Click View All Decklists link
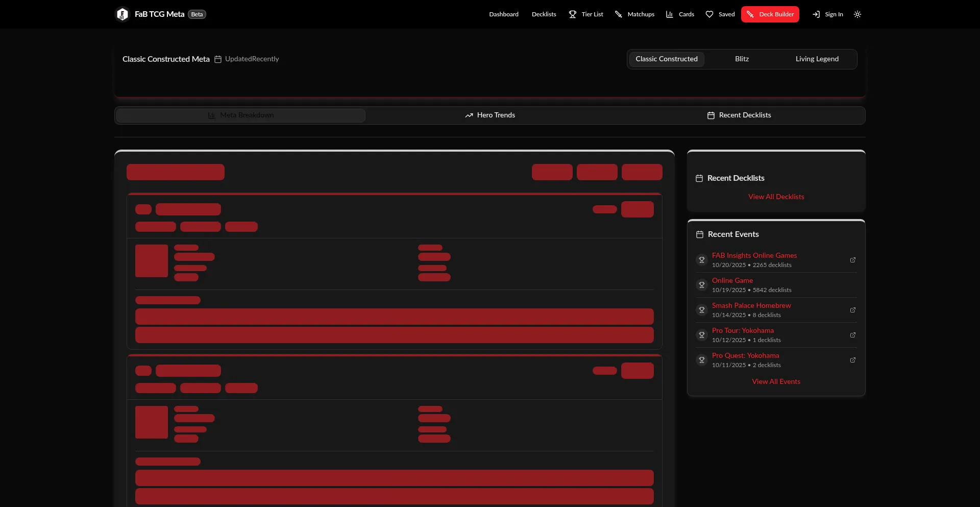980x507 pixels. coord(776,197)
